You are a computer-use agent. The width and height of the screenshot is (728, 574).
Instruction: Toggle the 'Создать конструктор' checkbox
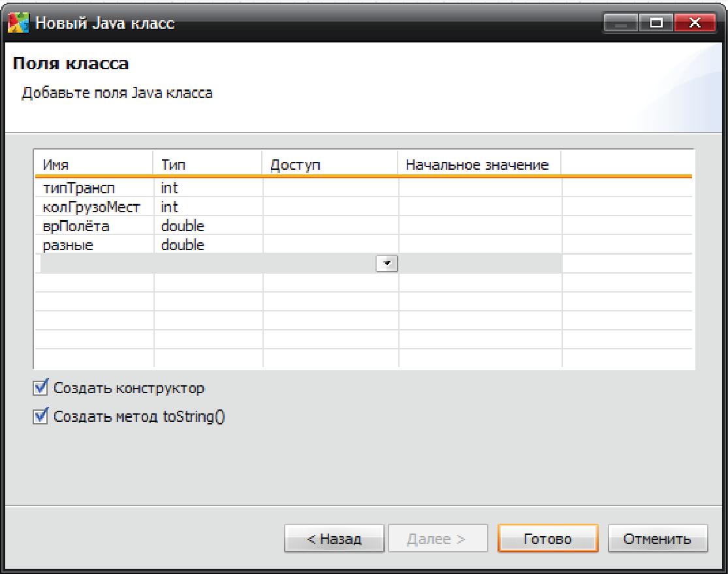40,388
